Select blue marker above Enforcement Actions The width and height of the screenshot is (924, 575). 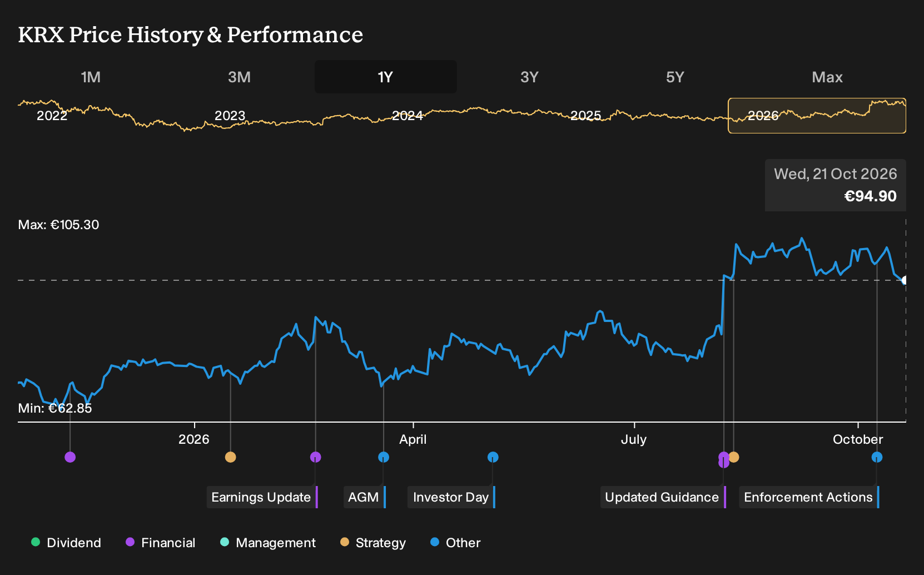pyautogui.click(x=877, y=457)
